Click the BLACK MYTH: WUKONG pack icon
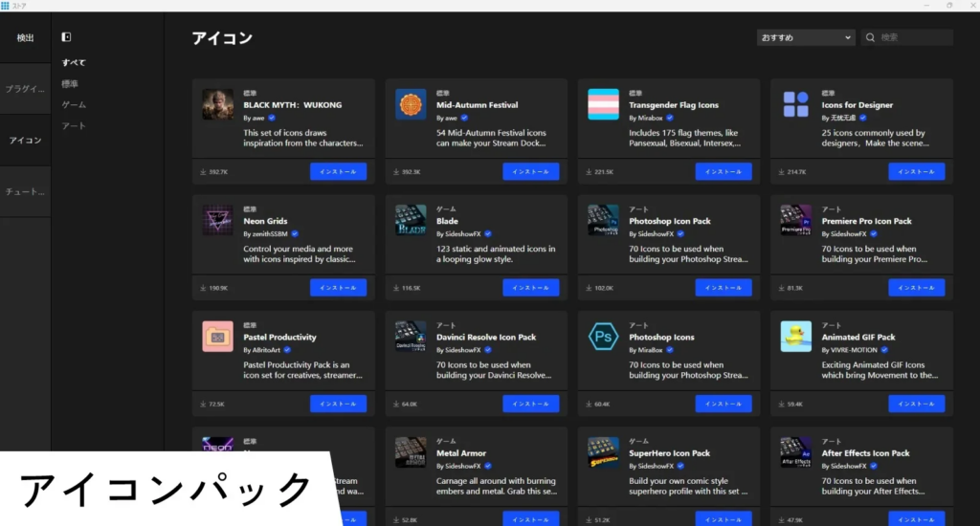This screenshot has height=526, width=980. pyautogui.click(x=217, y=104)
